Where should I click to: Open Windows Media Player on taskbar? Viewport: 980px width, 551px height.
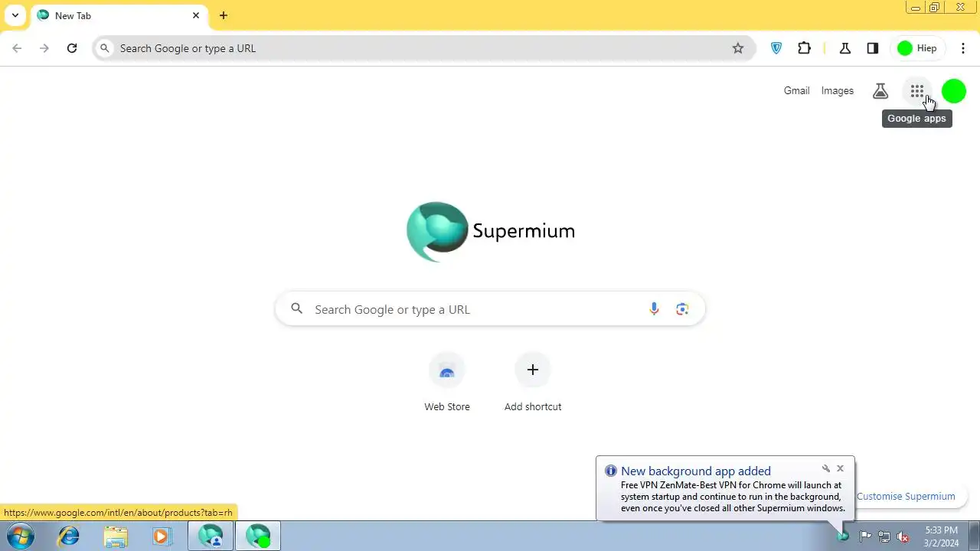click(x=162, y=536)
